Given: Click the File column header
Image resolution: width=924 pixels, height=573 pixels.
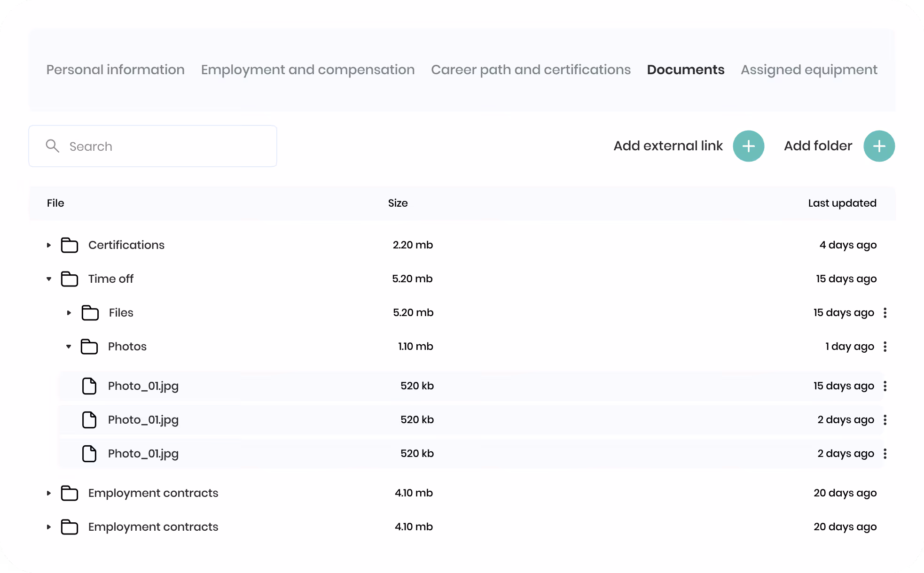Looking at the screenshot, I should click(x=55, y=203).
